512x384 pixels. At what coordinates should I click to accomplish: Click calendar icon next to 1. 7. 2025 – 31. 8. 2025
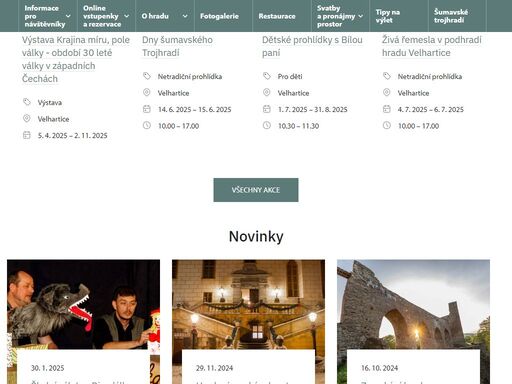[x=267, y=109]
